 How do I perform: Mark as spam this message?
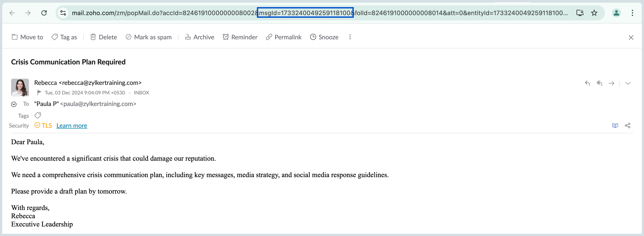148,37
